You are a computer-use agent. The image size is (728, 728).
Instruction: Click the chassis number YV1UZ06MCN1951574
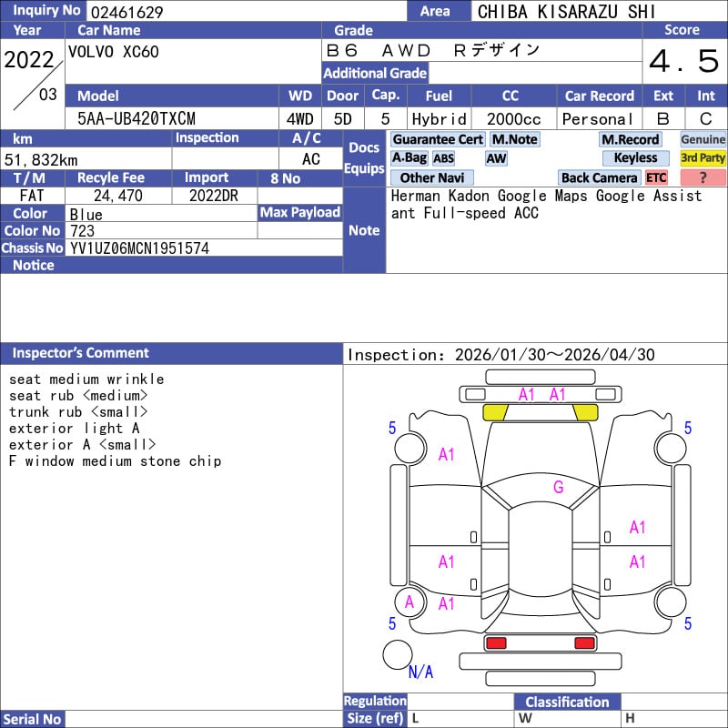pyautogui.click(x=139, y=248)
